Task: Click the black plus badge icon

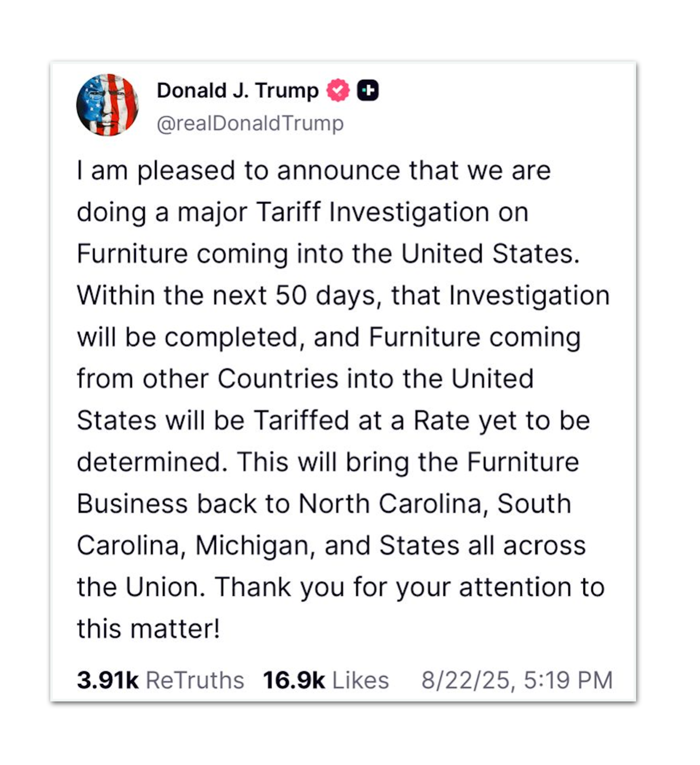Action: point(368,90)
